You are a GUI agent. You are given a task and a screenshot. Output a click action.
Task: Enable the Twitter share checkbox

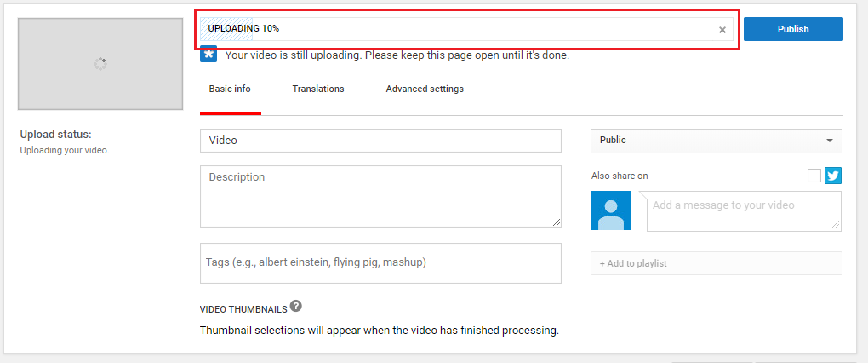coord(814,176)
